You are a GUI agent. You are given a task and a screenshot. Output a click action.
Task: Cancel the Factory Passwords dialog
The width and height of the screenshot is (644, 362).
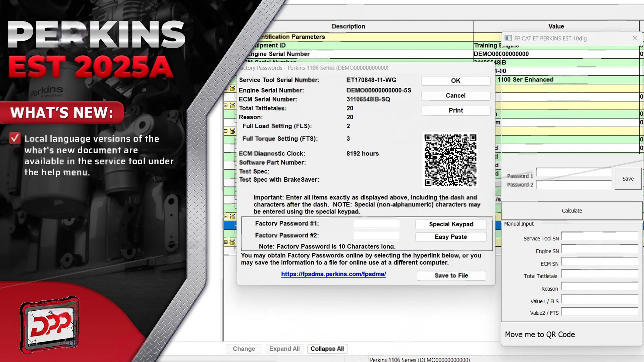click(455, 96)
